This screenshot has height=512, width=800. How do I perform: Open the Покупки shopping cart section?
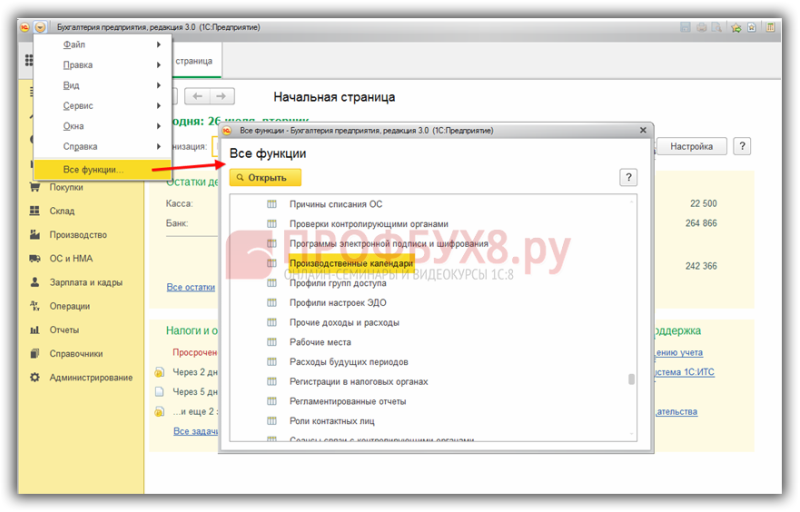pos(35,187)
